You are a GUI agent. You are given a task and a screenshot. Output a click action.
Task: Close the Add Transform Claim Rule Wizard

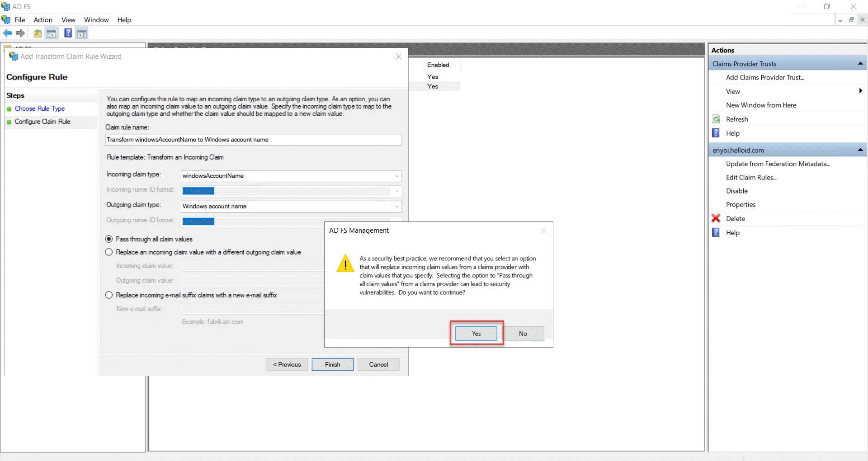(x=399, y=56)
